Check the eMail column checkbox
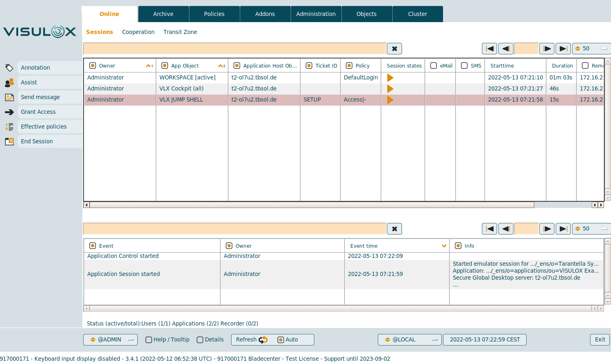Screen dimensions: 611x364 [434, 66]
